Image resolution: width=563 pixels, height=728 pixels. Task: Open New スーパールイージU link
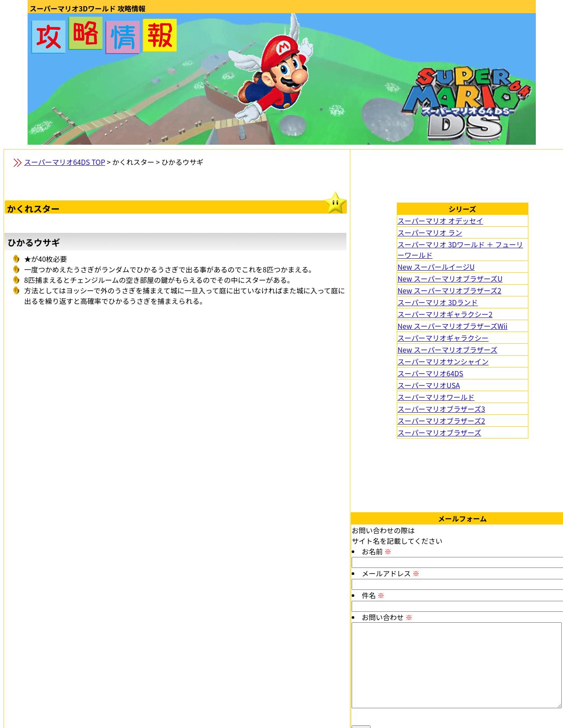point(436,267)
